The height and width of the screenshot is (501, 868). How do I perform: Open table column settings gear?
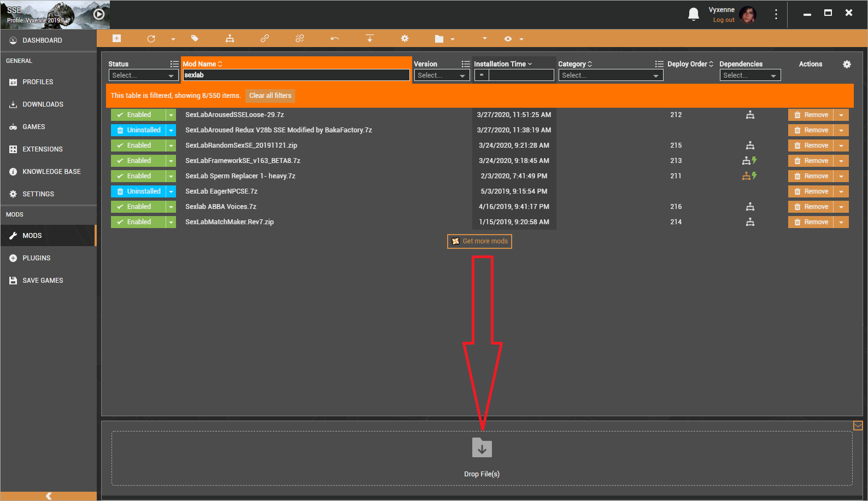click(x=847, y=64)
